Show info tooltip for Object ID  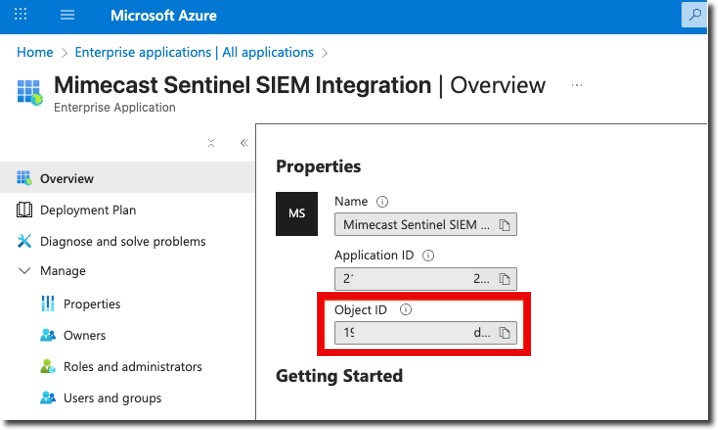pyautogui.click(x=405, y=310)
